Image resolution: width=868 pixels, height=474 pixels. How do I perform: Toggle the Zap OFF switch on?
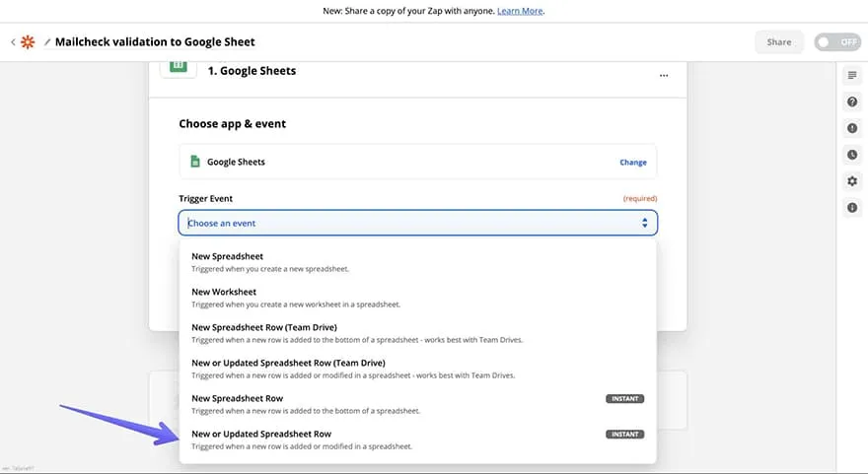click(x=836, y=42)
